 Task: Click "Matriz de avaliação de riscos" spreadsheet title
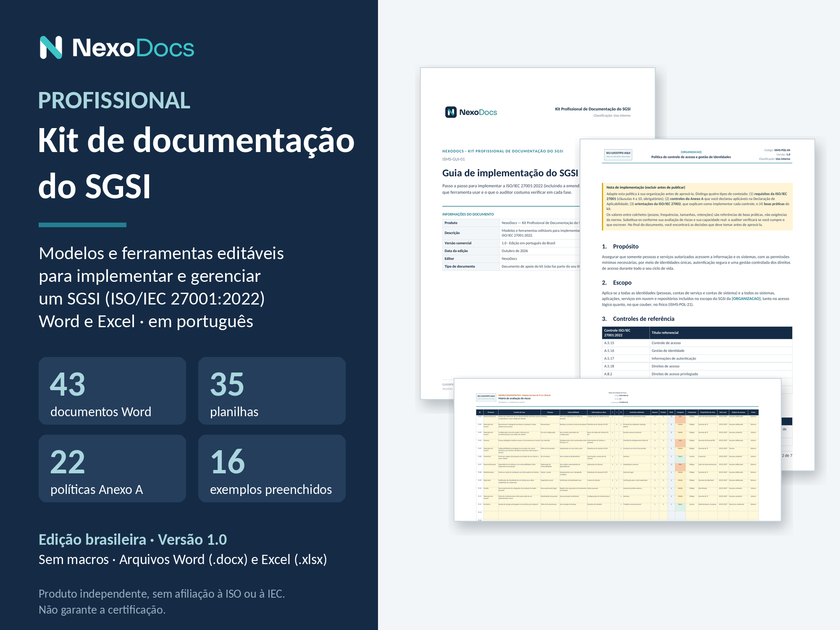[x=514, y=399]
